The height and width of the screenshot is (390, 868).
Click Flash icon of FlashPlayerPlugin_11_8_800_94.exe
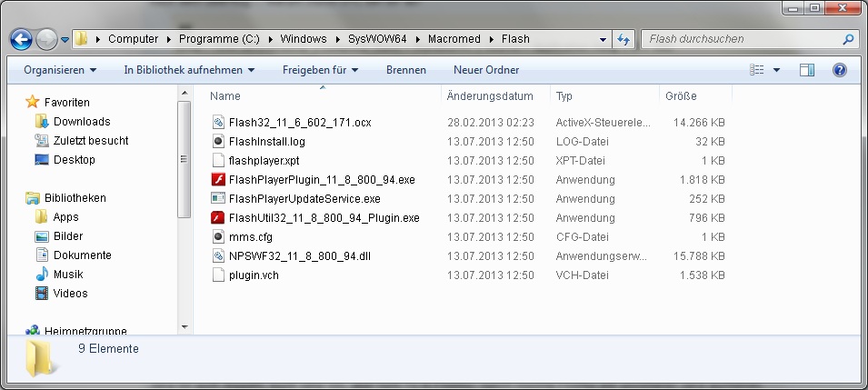pyautogui.click(x=218, y=179)
